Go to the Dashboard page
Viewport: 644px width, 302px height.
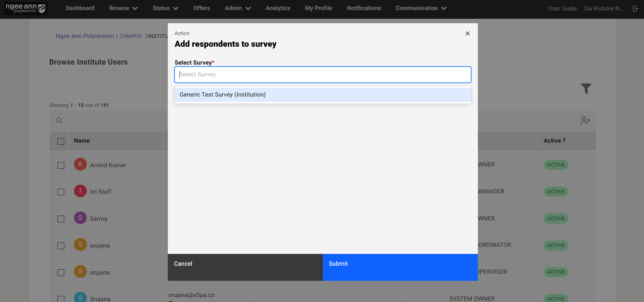pyautogui.click(x=80, y=8)
